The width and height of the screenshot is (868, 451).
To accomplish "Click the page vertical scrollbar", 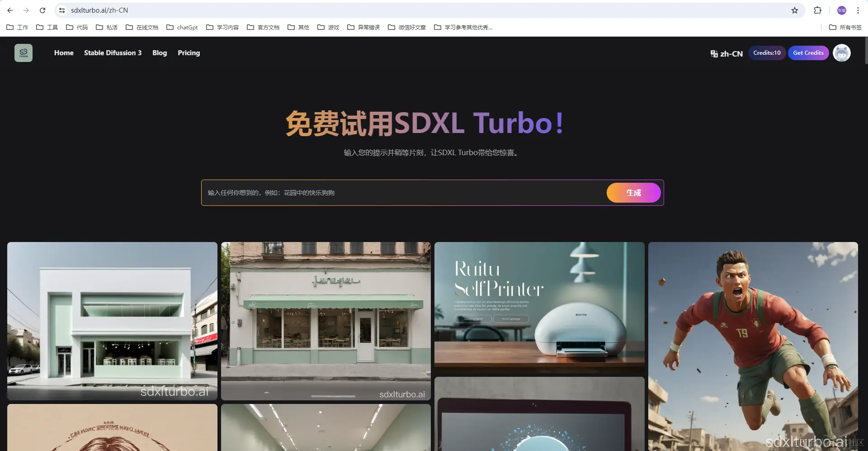I will (866, 51).
